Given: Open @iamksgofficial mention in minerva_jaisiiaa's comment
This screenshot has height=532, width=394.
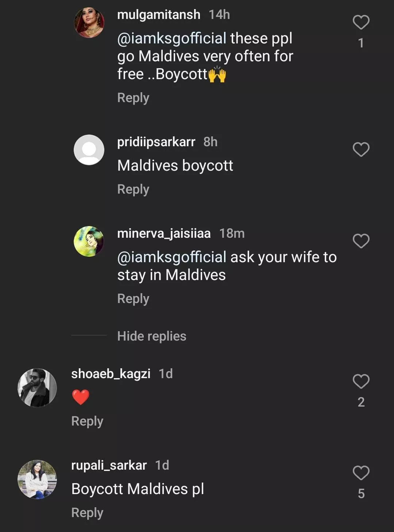Looking at the screenshot, I should [x=172, y=257].
